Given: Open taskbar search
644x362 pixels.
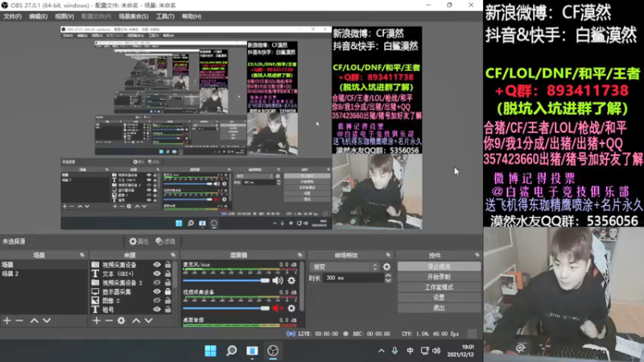Looking at the screenshot, I should pos(232,351).
